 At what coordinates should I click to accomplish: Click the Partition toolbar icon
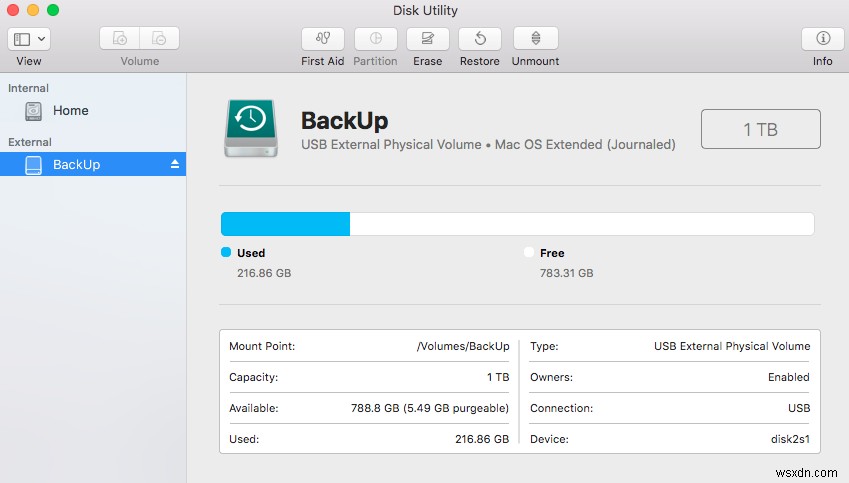tap(375, 38)
